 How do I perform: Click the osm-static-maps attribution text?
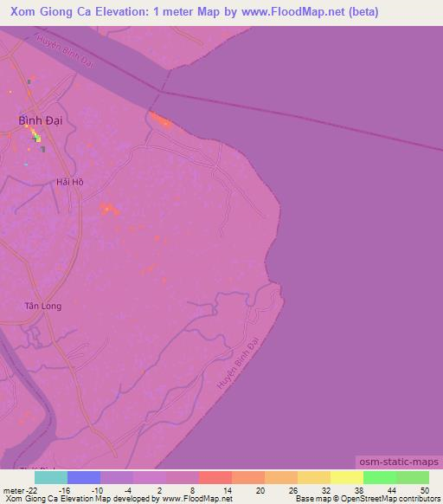[x=399, y=462]
